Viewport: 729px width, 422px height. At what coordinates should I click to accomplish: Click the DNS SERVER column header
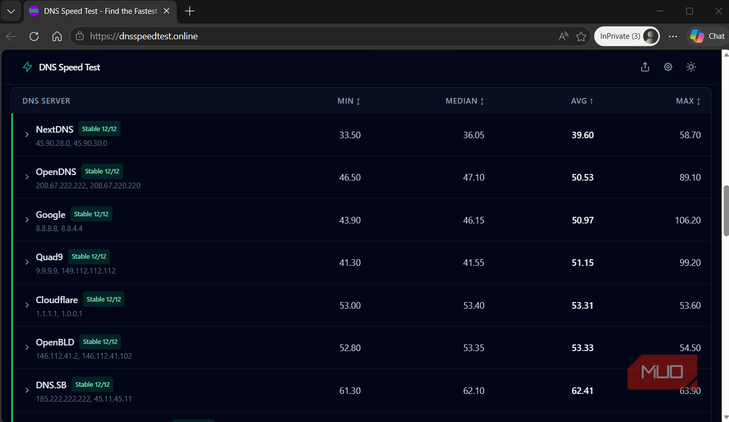point(46,101)
